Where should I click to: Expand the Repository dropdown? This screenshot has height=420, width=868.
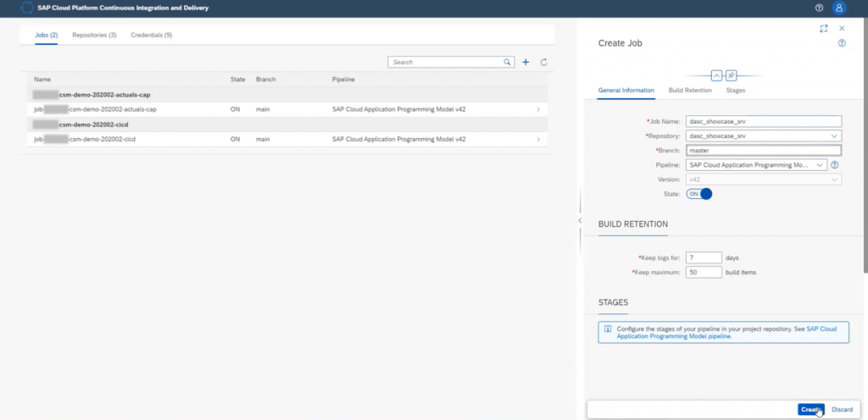[x=834, y=135]
